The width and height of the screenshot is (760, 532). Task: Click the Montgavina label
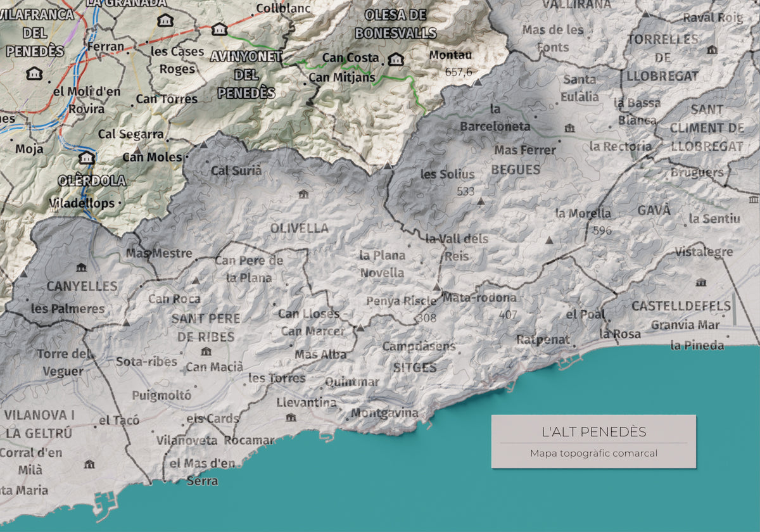click(384, 413)
